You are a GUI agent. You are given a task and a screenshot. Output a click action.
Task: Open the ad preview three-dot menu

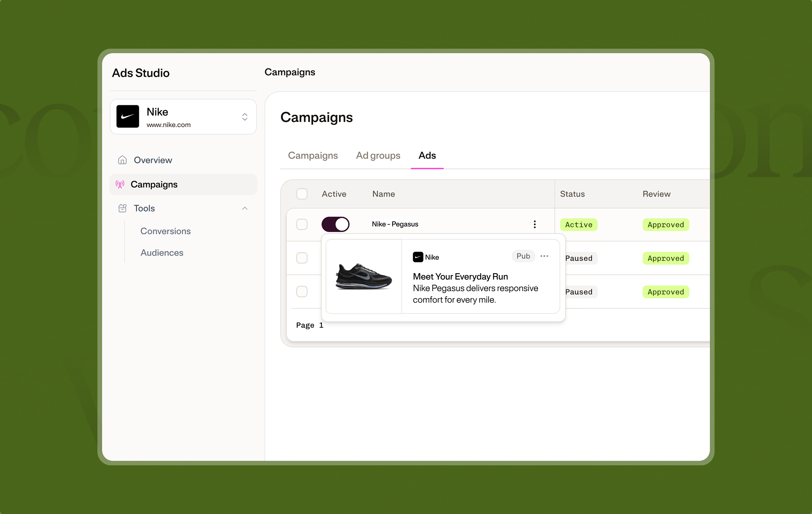pos(544,256)
